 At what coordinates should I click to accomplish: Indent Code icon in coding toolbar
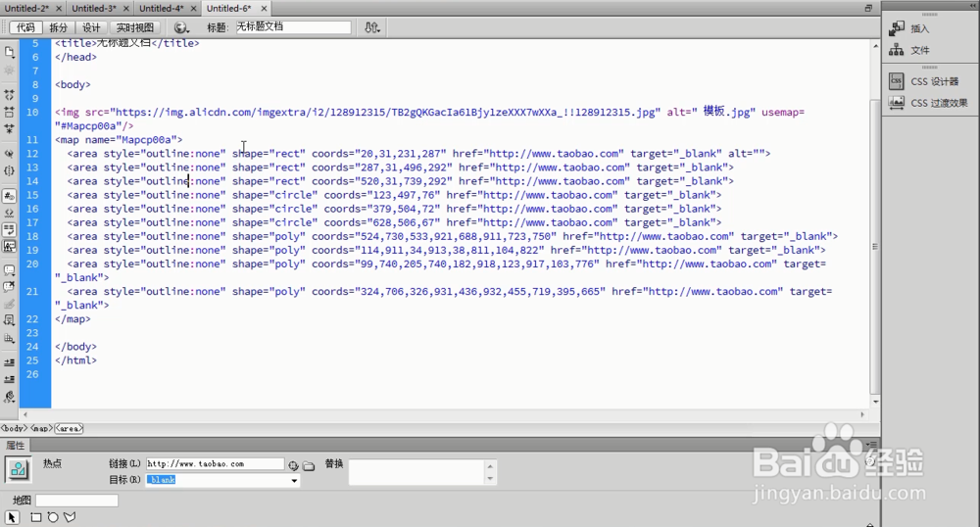tap(10, 362)
